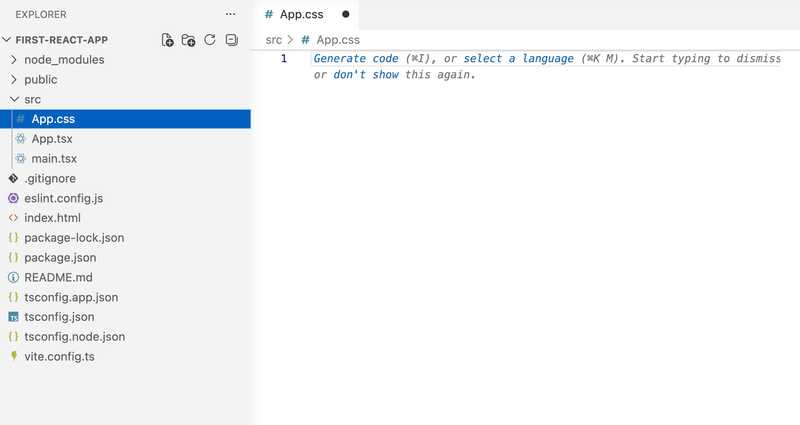Refresh the Explorer file tree
This screenshot has width=800, height=425.
point(210,40)
